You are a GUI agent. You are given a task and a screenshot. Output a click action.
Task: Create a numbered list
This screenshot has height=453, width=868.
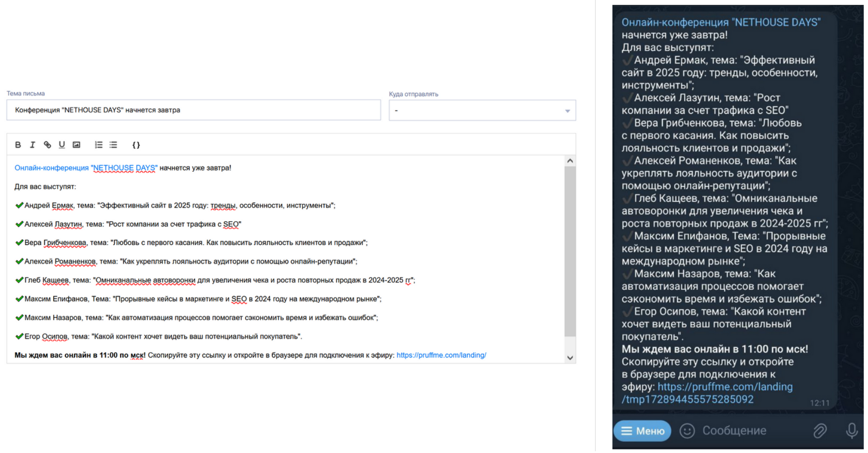tap(98, 145)
